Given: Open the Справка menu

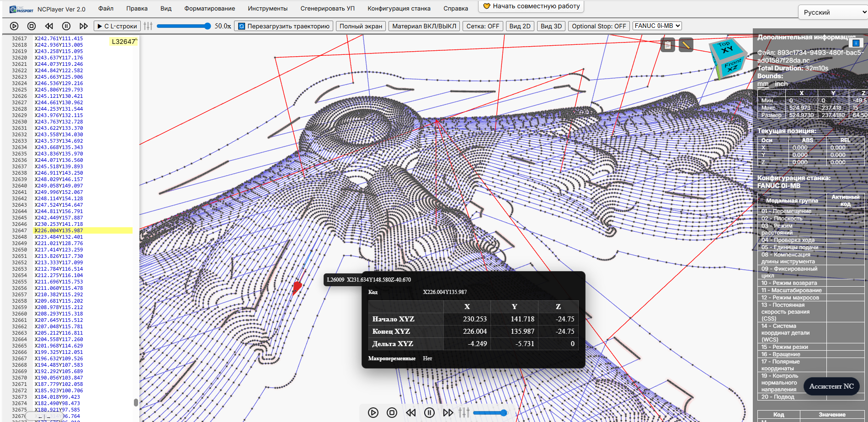Looking at the screenshot, I should coord(456,8).
